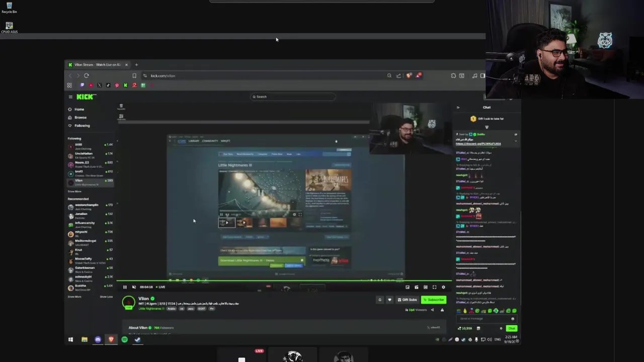Screen dimensions: 644x362
Task: Report the stream with warning icon
Action: click(442, 310)
